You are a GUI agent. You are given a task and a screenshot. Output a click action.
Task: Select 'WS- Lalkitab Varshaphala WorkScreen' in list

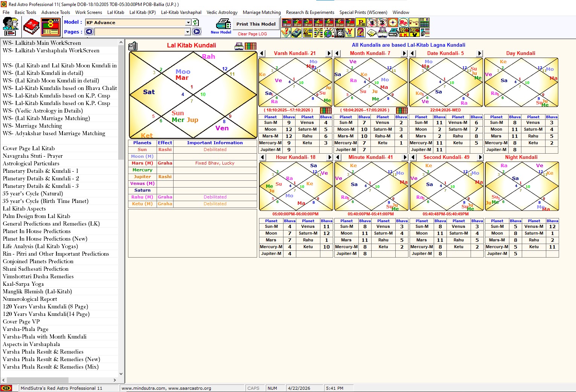pos(59,50)
